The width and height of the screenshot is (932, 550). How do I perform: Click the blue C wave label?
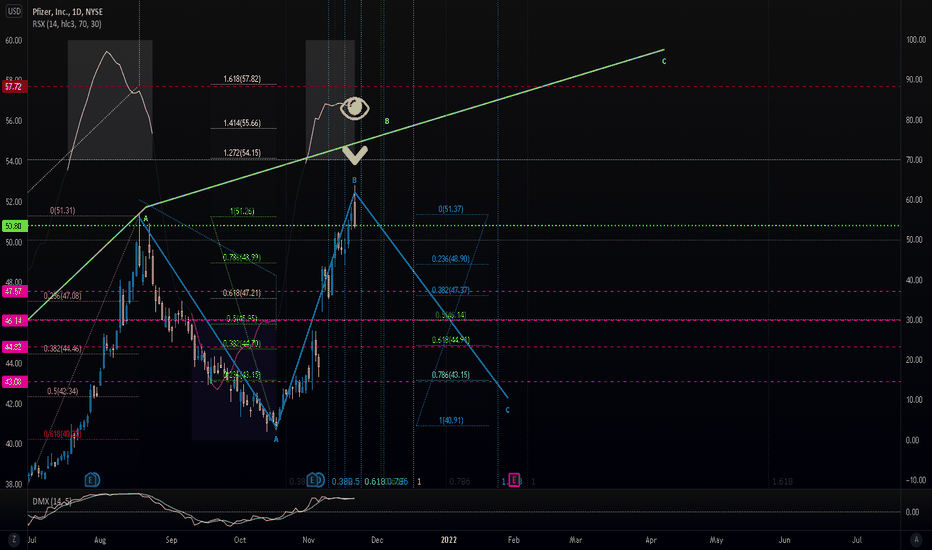[507, 410]
